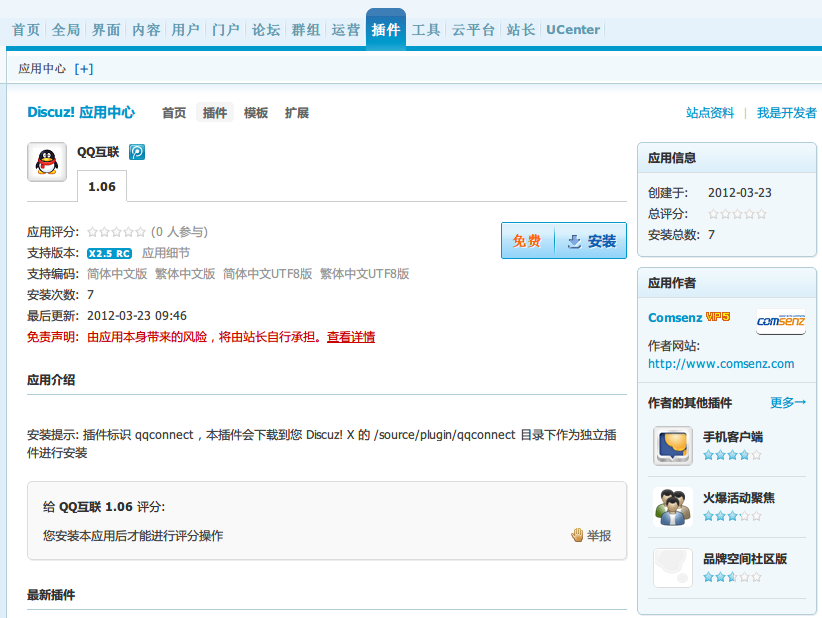Click the blue badge icon beside QQ互联
This screenshot has width=822, height=618.
[x=137, y=152]
